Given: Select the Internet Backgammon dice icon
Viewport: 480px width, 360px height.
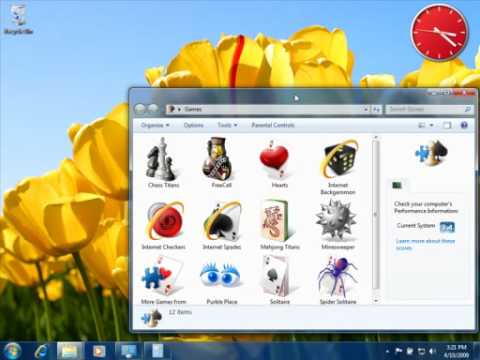Looking at the screenshot, I should [339, 158].
